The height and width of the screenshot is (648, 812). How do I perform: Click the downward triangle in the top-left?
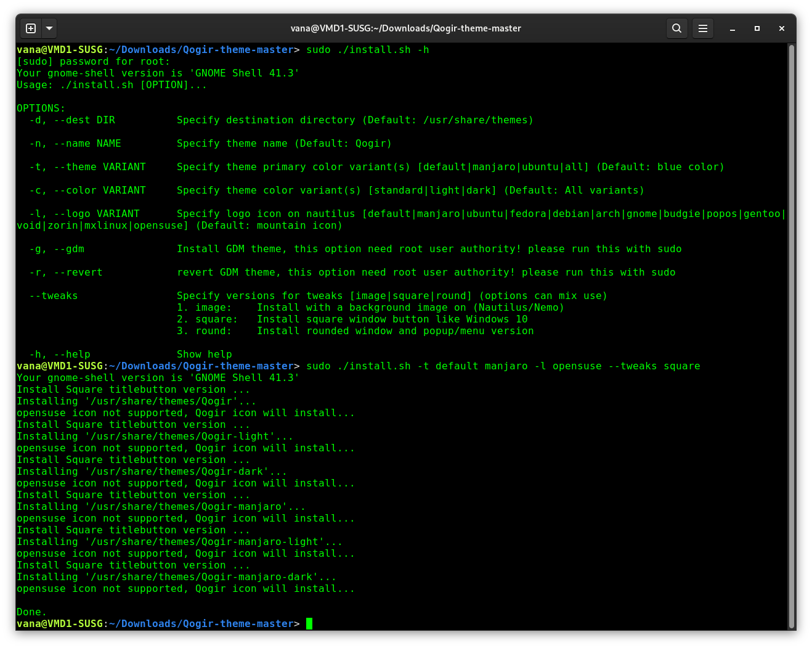49,28
